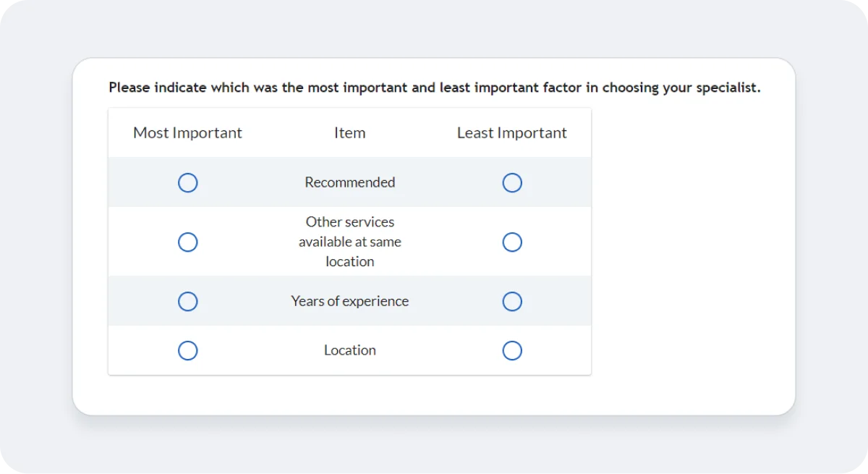Viewport: 868px width, 474px height.
Task: Pick Location as most important factor
Action: click(x=187, y=350)
